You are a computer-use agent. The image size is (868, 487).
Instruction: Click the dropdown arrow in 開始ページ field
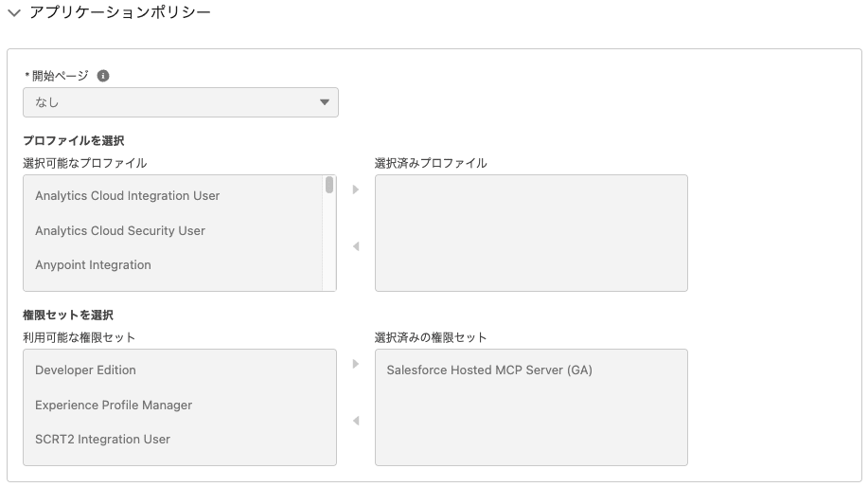pyautogui.click(x=324, y=102)
